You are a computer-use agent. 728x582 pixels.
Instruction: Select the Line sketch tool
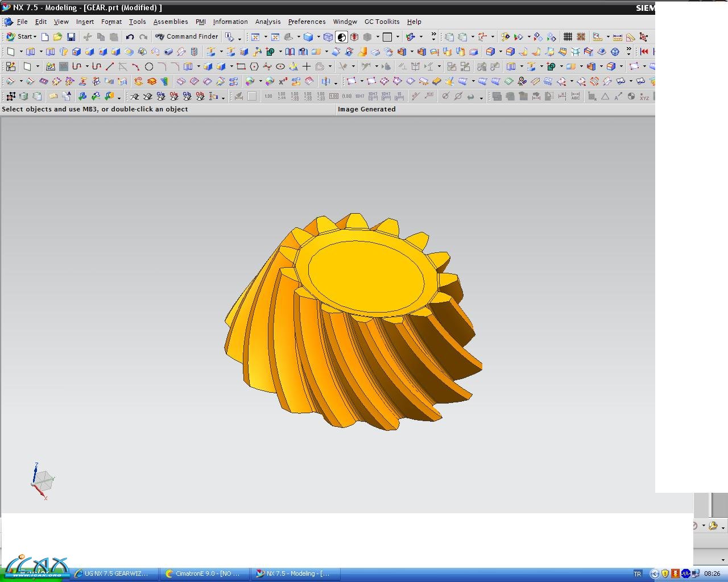coord(110,66)
